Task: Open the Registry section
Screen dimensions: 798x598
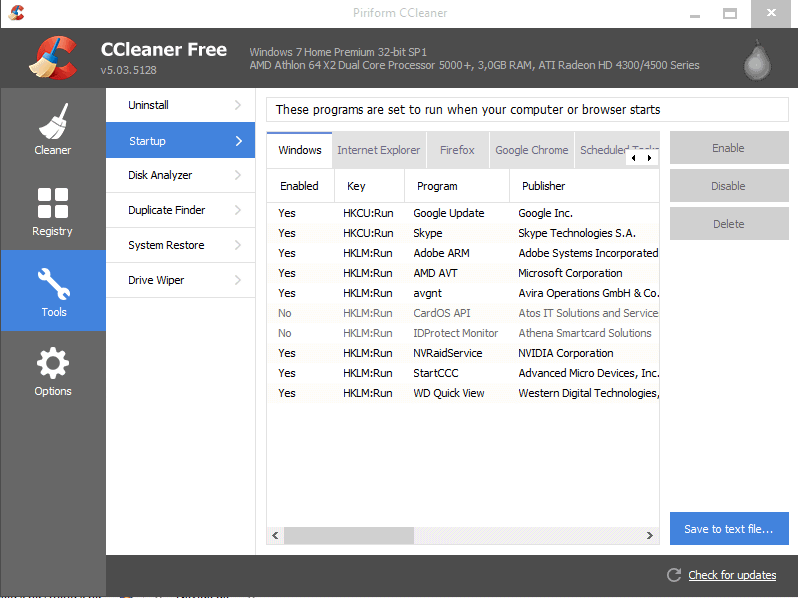Action: 53,210
